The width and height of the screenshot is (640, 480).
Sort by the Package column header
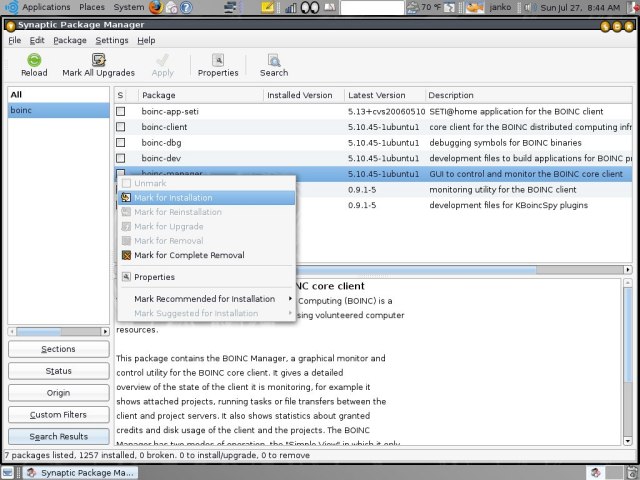click(201, 95)
